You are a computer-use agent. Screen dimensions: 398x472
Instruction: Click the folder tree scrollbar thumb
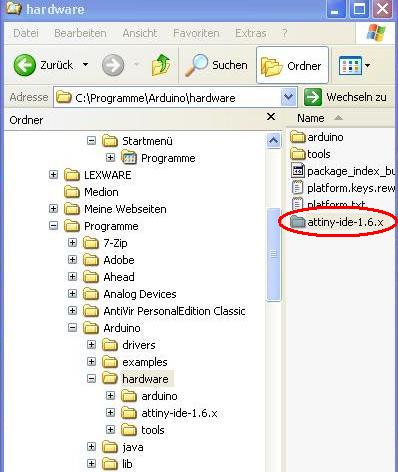click(x=274, y=254)
